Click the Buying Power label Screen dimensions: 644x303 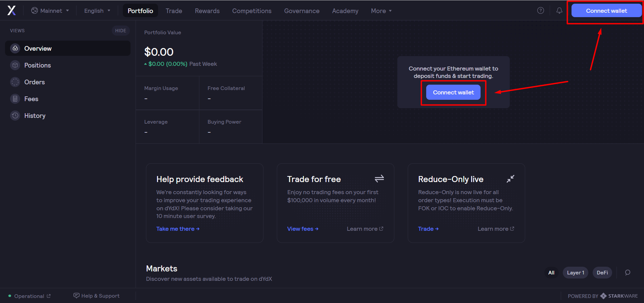(x=224, y=122)
